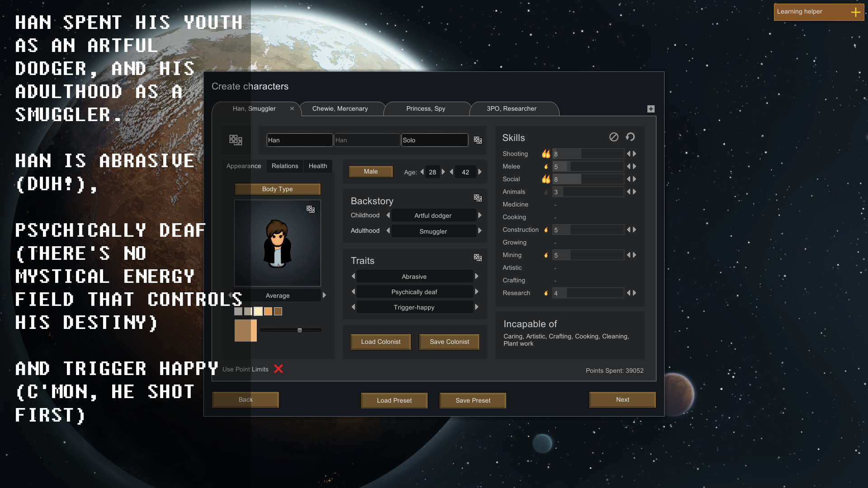Decrease Mining skill with left arrow
Viewport: 868px width, 488px height.
[628, 255]
